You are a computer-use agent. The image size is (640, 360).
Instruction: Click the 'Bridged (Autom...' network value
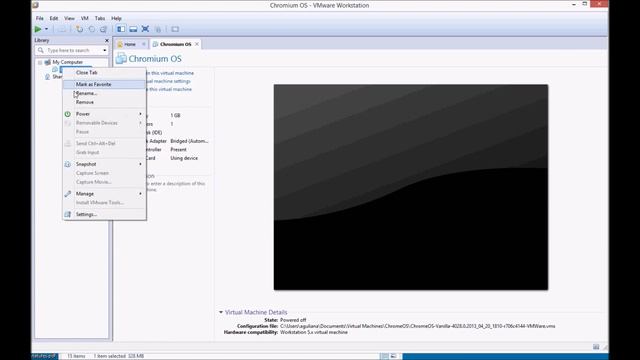point(189,141)
